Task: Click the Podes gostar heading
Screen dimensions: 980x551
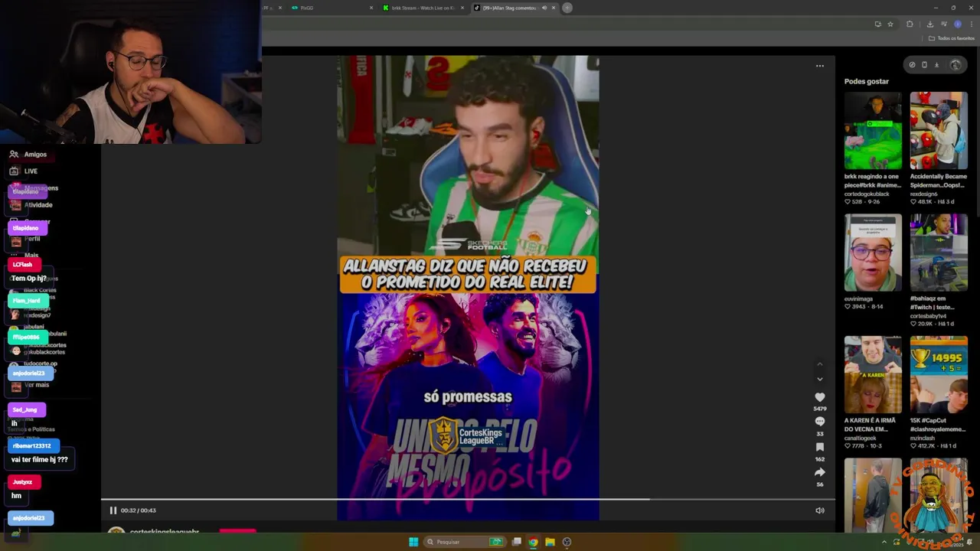Action: coord(867,81)
